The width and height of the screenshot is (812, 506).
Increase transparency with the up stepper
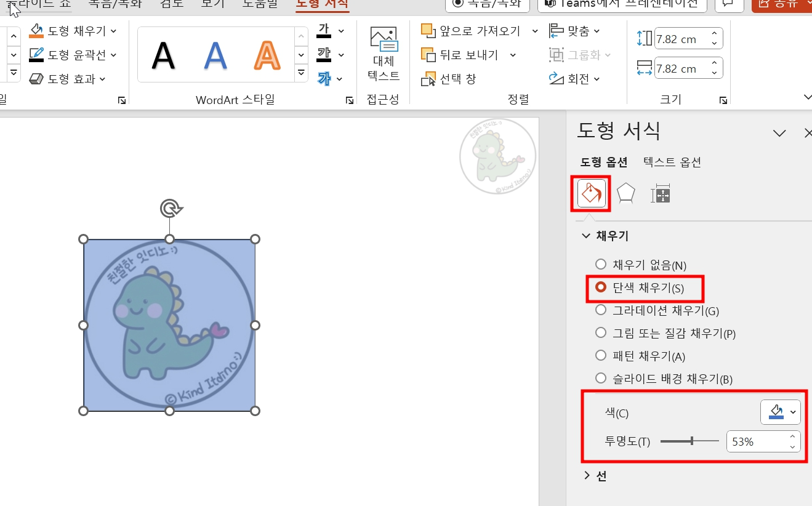(x=793, y=436)
